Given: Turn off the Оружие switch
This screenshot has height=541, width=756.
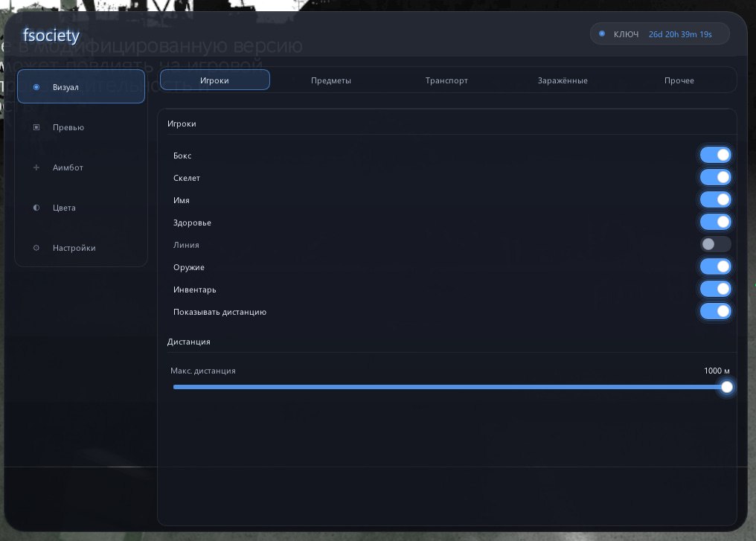Looking at the screenshot, I should tap(716, 266).
